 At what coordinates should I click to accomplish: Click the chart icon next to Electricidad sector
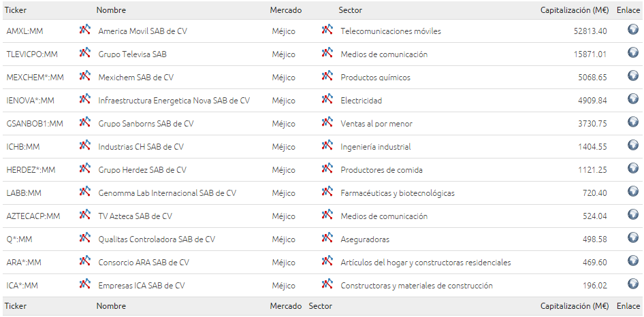[x=327, y=99]
